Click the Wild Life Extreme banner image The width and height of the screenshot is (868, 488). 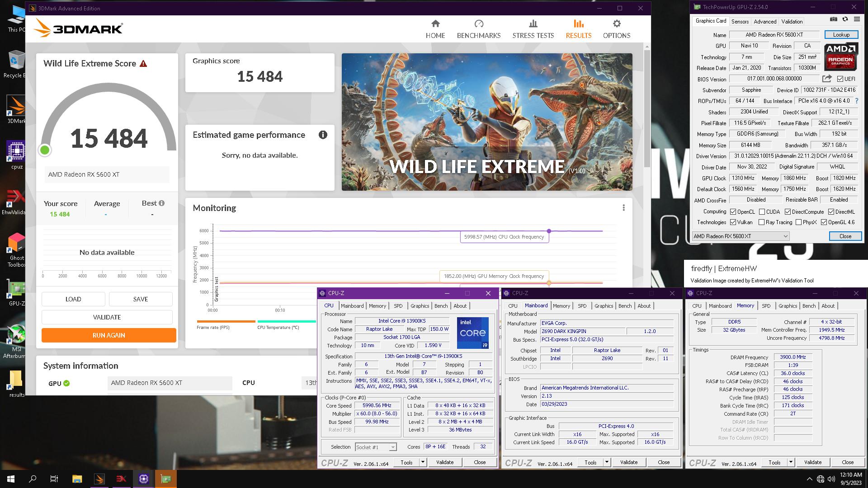pos(487,122)
